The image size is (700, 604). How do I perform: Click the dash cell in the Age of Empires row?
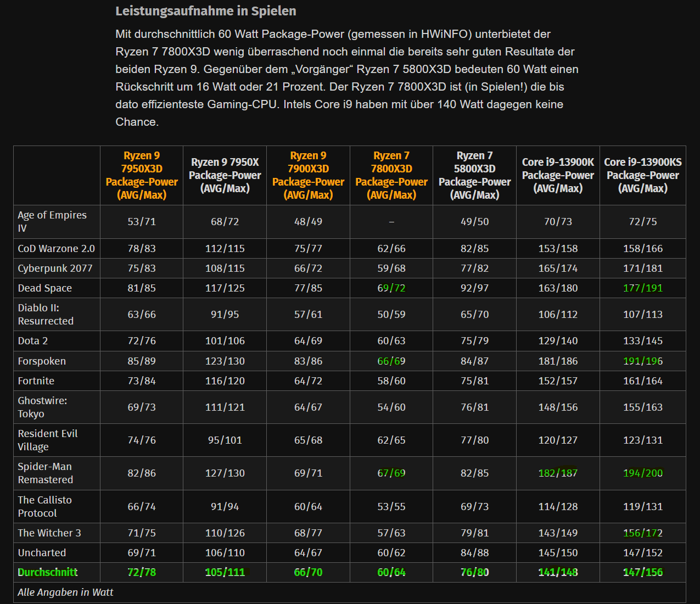[x=391, y=221]
